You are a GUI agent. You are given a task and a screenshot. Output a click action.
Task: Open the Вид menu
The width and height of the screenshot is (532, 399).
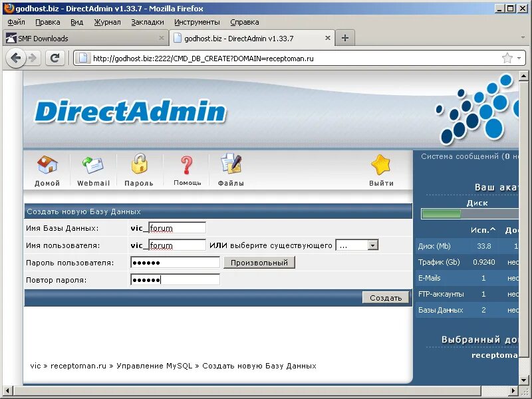(76, 22)
